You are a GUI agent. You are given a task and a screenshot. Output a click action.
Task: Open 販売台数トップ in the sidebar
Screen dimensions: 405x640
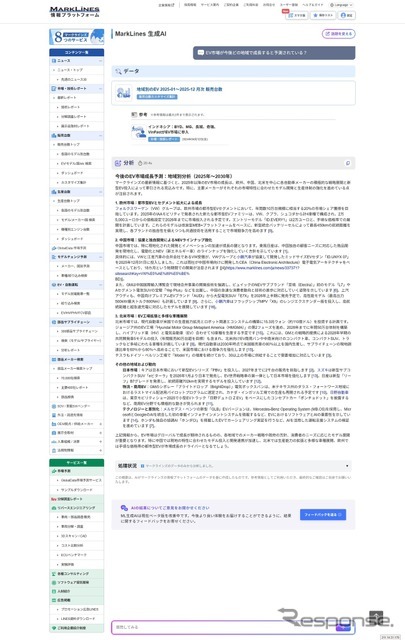pyautogui.click(x=69, y=144)
